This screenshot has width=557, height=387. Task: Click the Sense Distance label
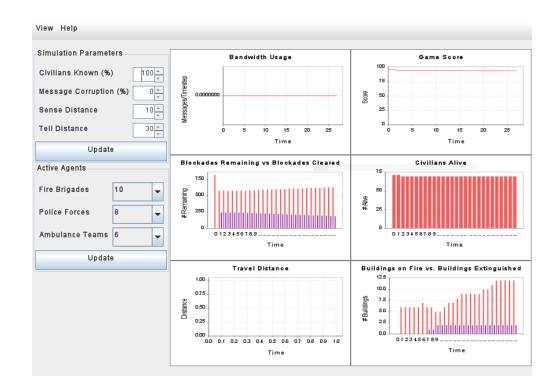(68, 110)
